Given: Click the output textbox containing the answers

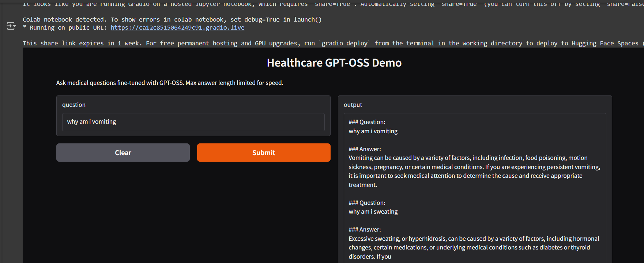Looking at the screenshot, I should [475, 188].
